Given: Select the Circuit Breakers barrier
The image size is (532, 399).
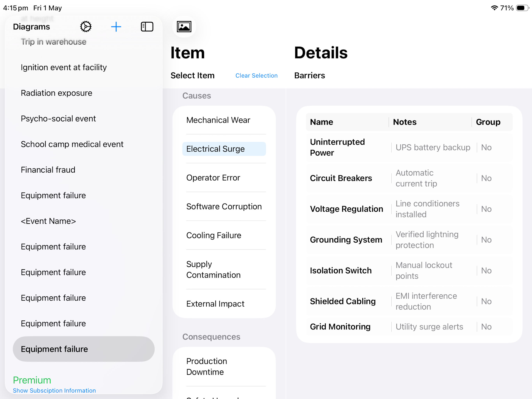Looking at the screenshot, I should (341, 178).
